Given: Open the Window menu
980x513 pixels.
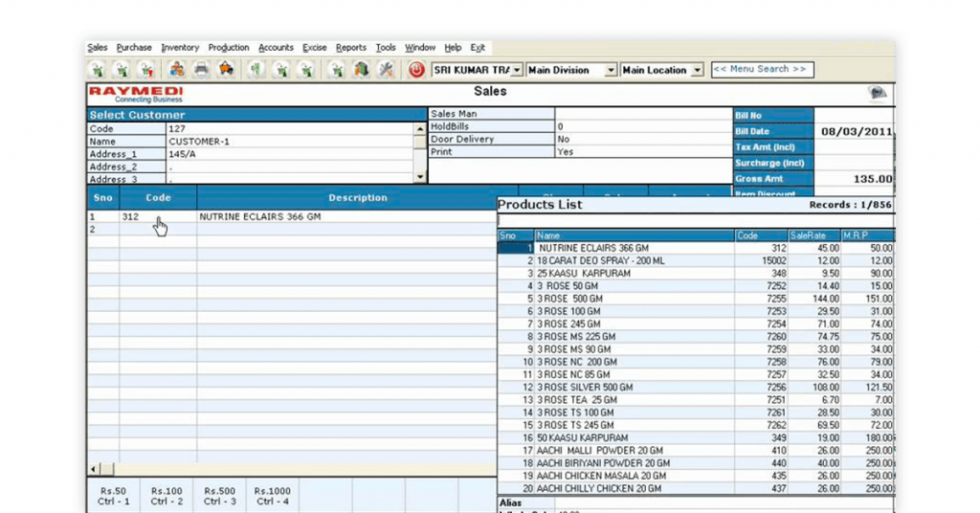Looking at the screenshot, I should 420,48.
